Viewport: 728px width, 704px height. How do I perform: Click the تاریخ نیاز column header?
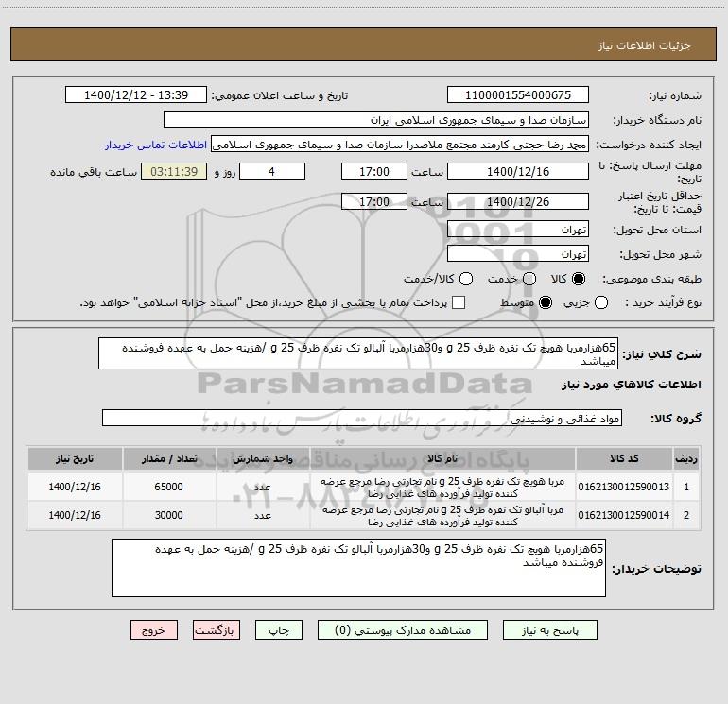[x=75, y=459]
